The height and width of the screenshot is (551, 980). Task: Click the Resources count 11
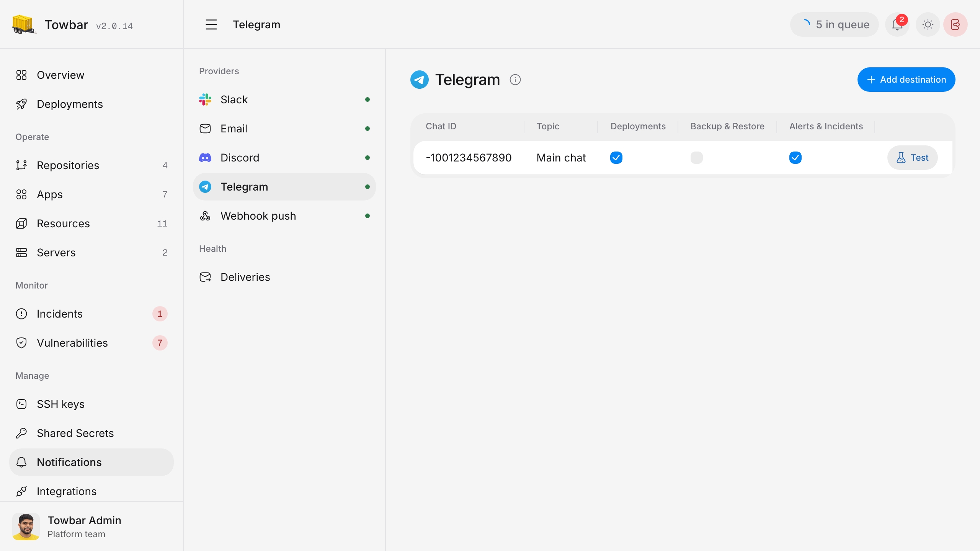point(162,223)
